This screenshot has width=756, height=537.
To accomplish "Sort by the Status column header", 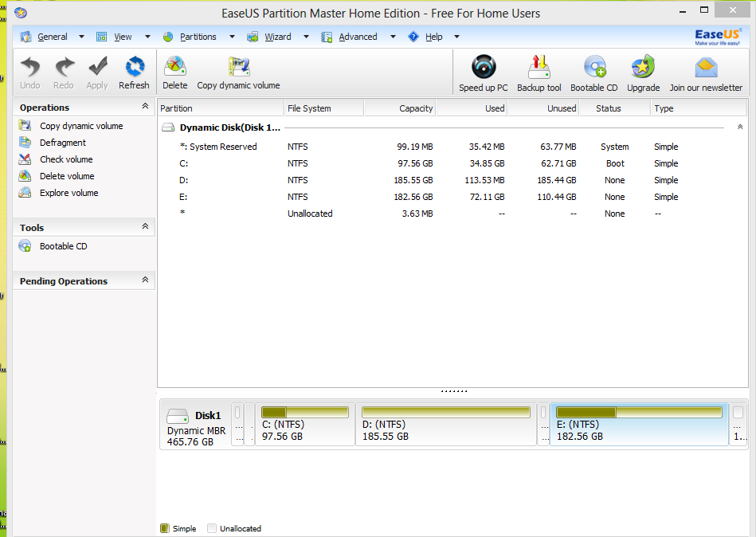I will pyautogui.click(x=615, y=108).
